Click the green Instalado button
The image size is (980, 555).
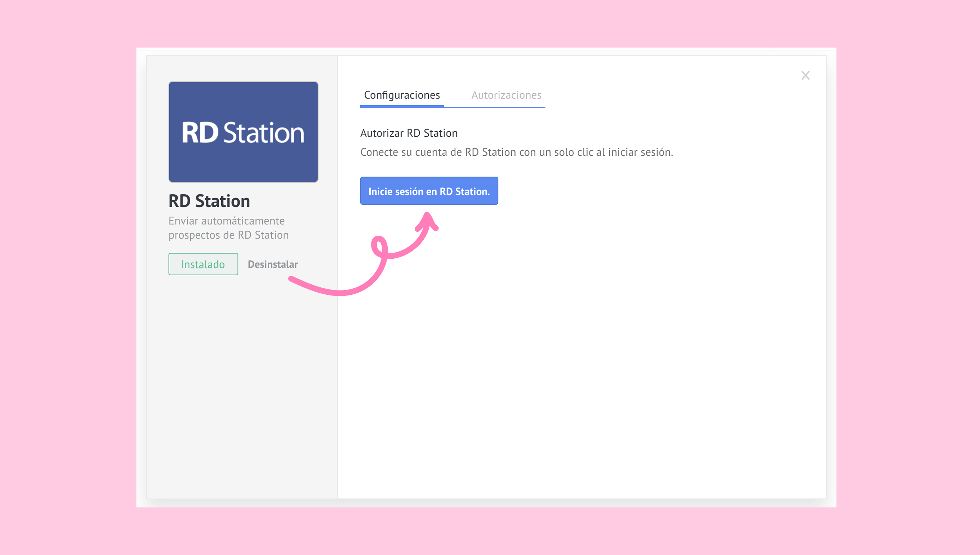click(x=203, y=264)
